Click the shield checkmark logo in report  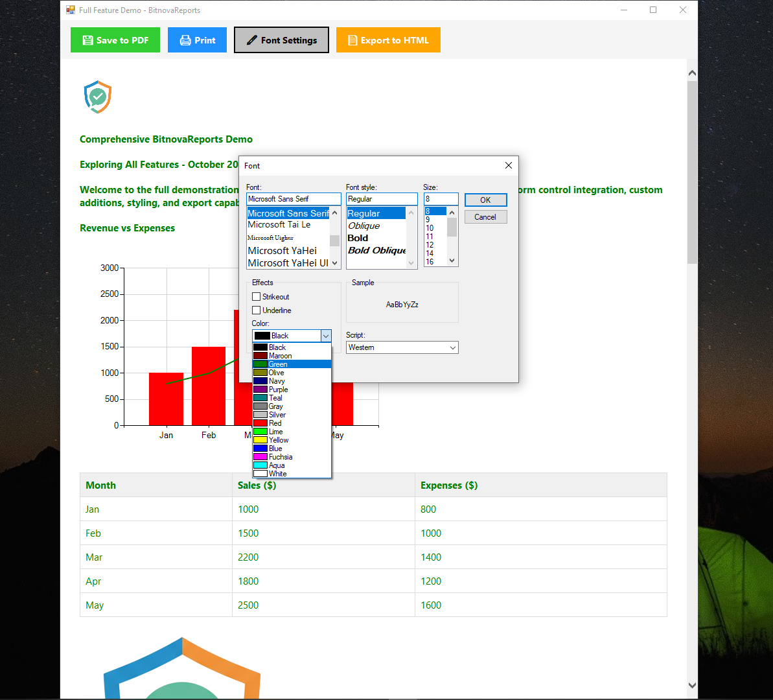coord(98,97)
